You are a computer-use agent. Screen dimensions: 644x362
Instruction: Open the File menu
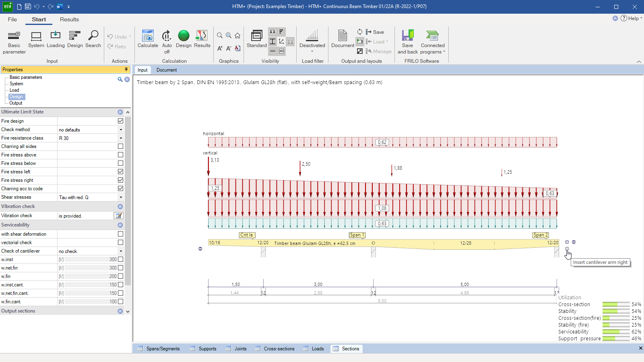(12, 19)
